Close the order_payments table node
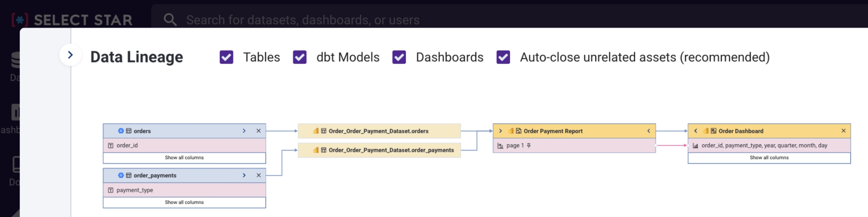868x217 pixels. coord(258,175)
